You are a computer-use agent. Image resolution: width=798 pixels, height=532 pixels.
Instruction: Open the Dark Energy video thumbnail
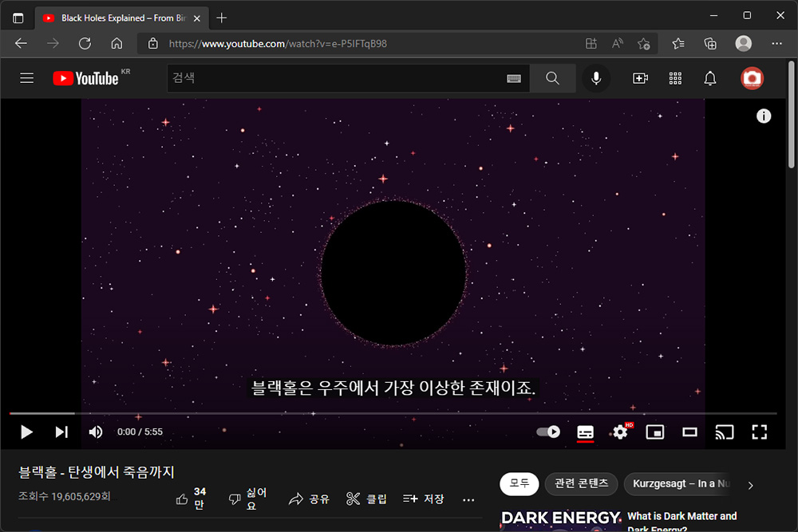560,520
